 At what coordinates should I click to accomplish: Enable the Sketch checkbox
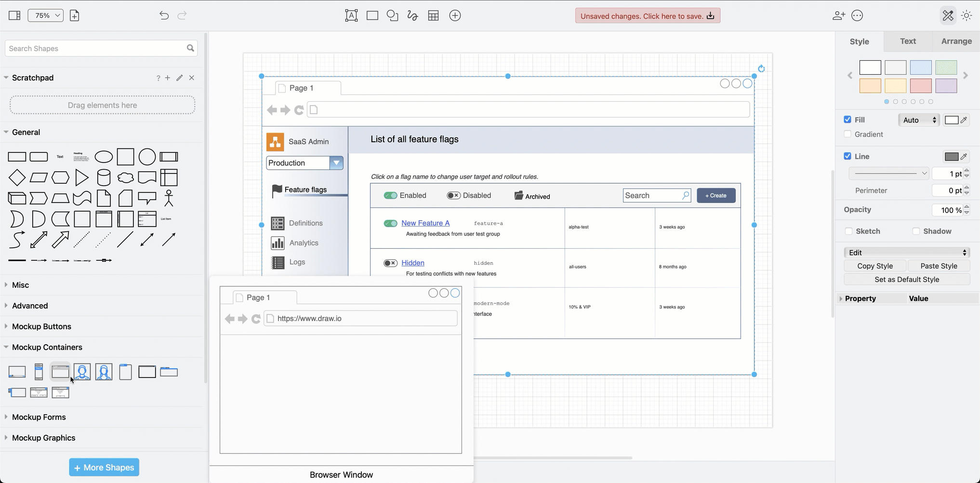(849, 231)
